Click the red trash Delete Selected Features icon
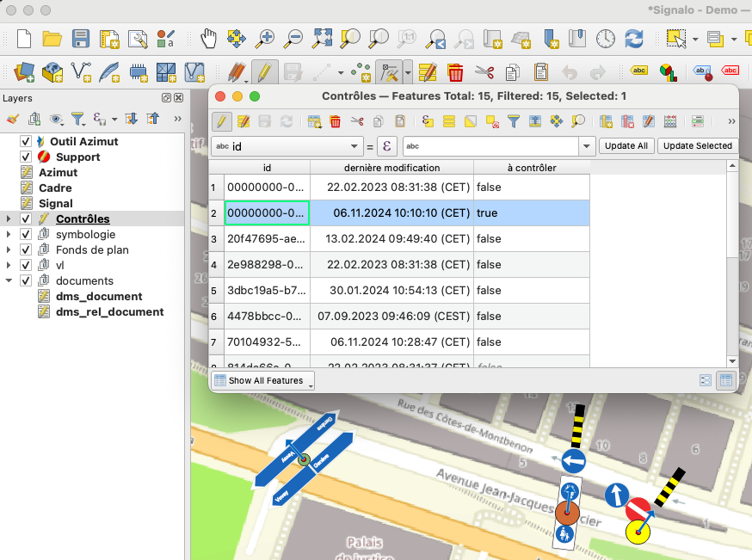Screen dimensions: 752x560 (x=336, y=121)
